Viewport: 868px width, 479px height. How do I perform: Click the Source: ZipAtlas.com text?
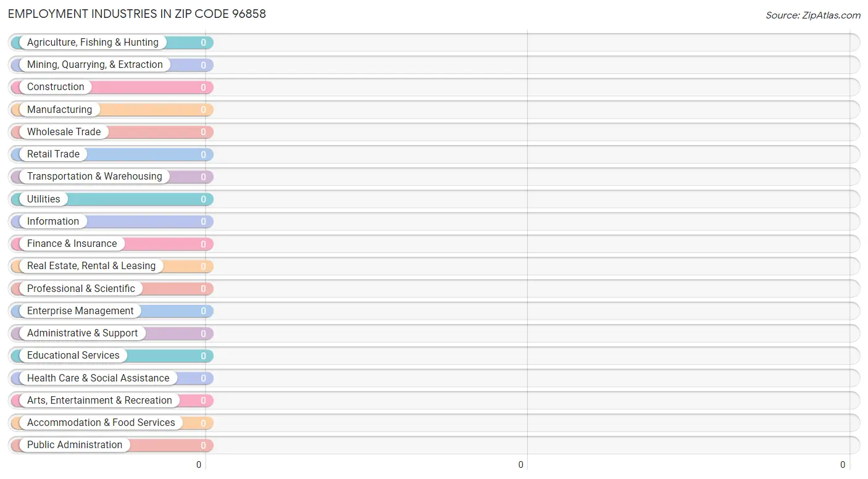(x=813, y=15)
